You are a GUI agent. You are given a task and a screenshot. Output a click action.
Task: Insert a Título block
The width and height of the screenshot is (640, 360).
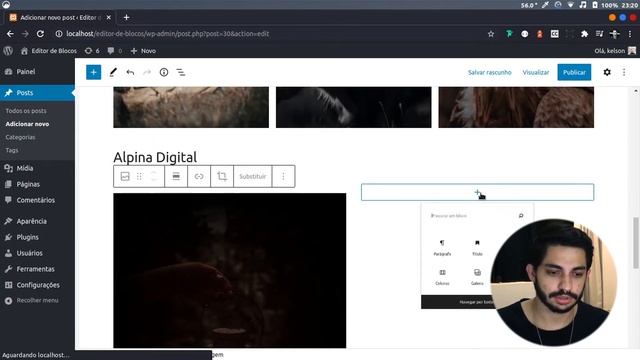point(477,248)
